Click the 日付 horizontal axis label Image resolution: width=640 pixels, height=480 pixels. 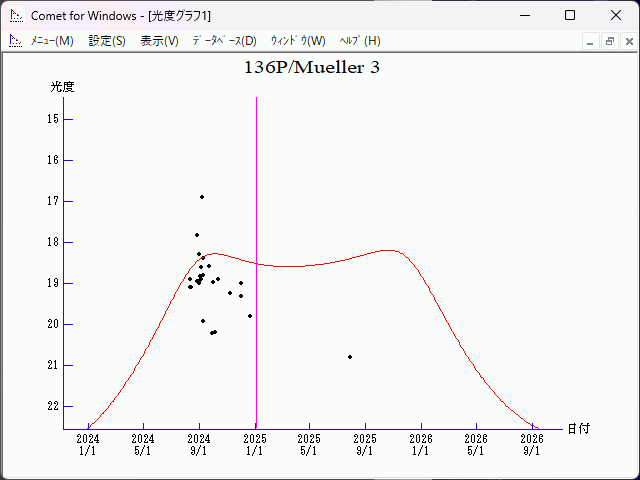578,428
